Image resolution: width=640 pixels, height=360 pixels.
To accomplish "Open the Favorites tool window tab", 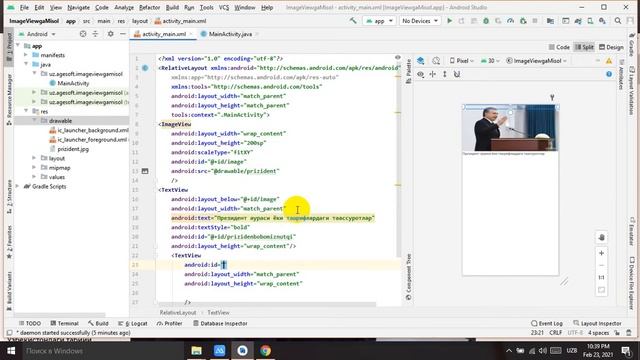I will (9, 242).
